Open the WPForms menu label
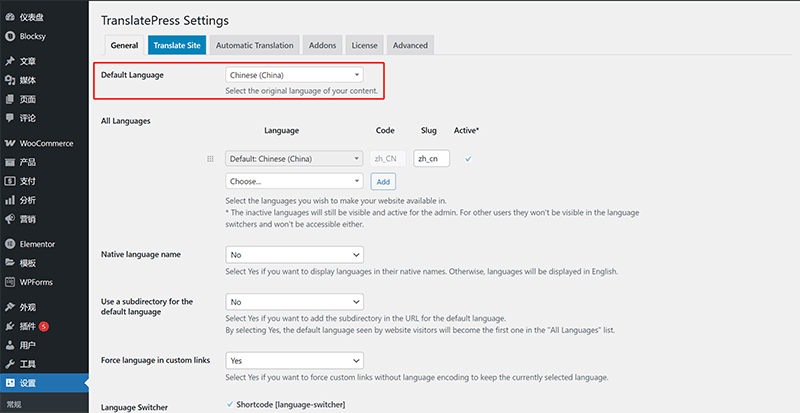Image resolution: width=800 pixels, height=413 pixels. coord(36,282)
